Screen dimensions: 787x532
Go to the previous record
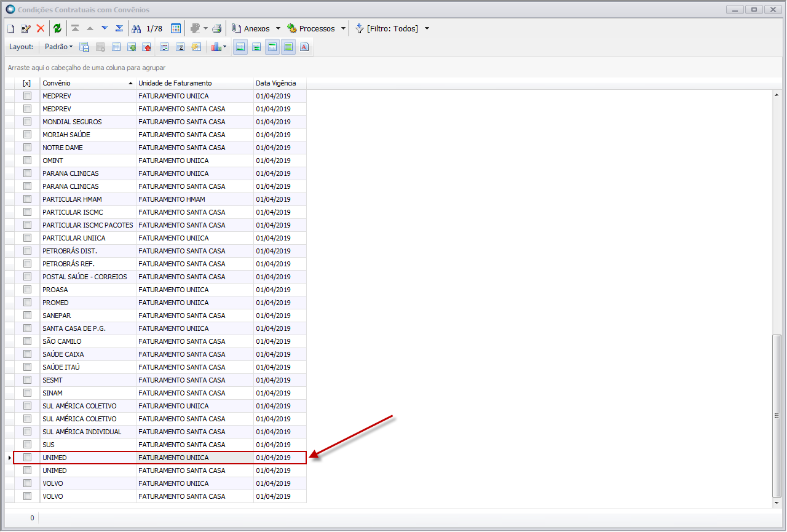point(90,28)
